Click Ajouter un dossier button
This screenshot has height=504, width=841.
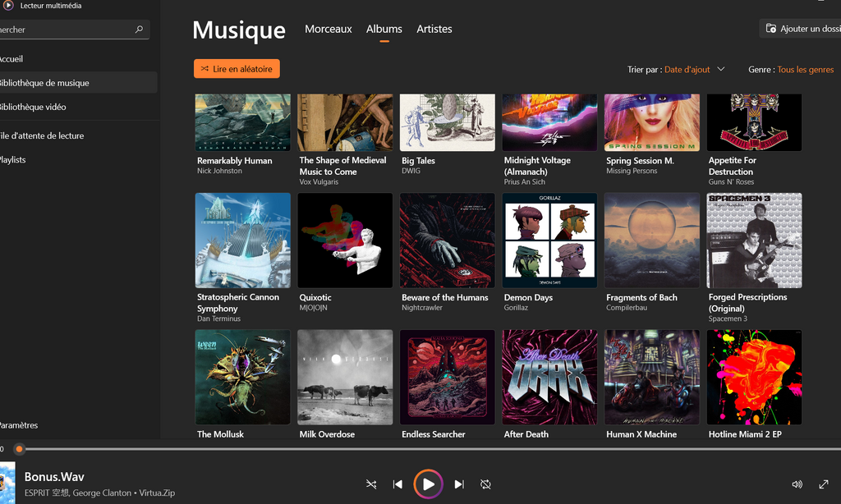pos(802,29)
